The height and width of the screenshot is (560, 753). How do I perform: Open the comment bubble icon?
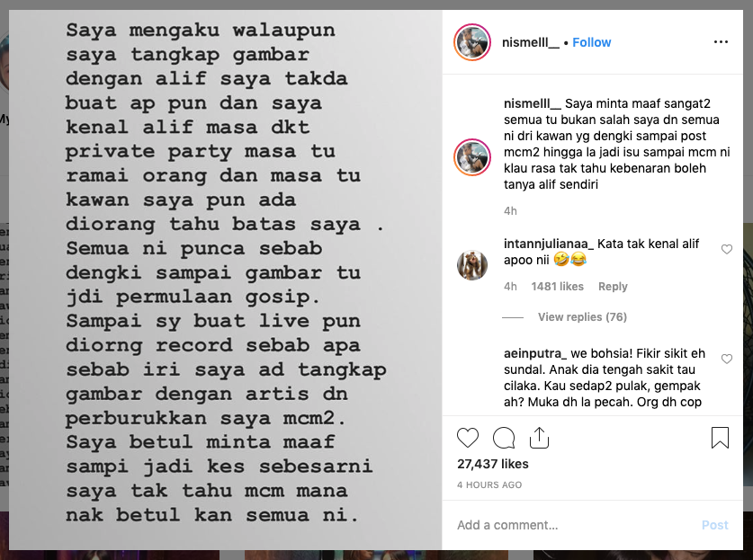[x=504, y=438]
